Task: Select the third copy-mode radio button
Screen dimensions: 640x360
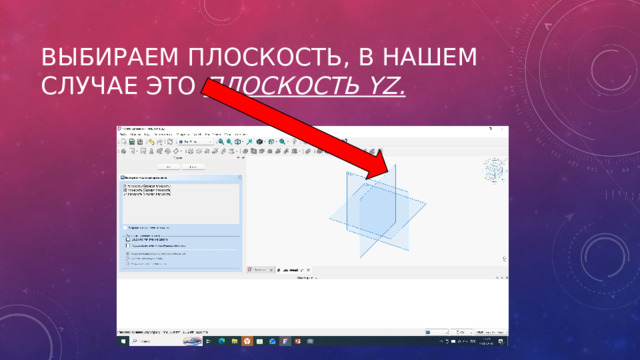Action: click(128, 264)
